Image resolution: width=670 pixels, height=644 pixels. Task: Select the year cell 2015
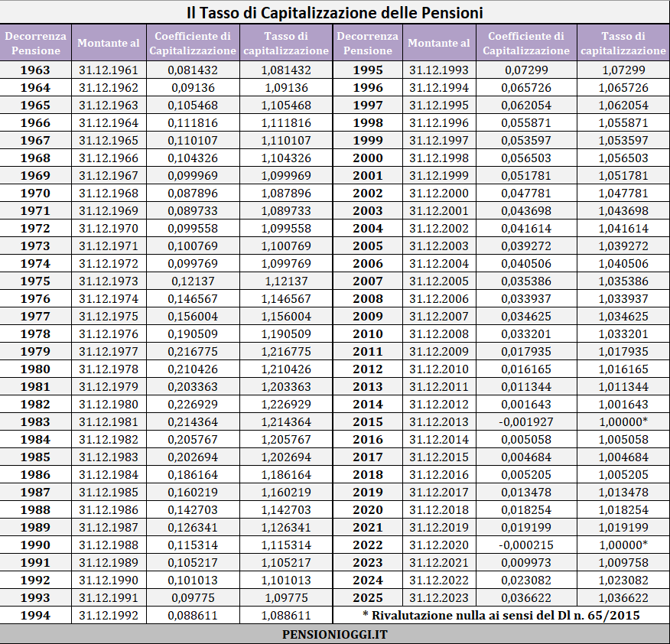tap(367, 422)
